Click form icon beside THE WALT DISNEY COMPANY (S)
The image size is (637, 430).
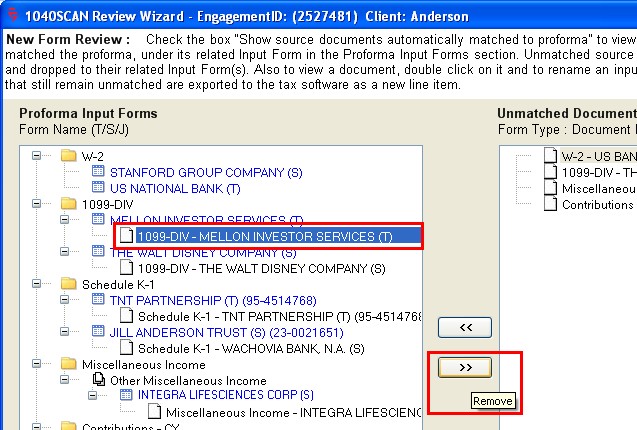(x=98, y=251)
